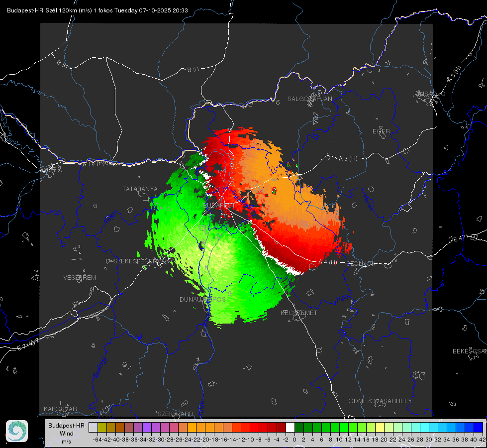Click the TATABÁNYA city label

coord(140,189)
